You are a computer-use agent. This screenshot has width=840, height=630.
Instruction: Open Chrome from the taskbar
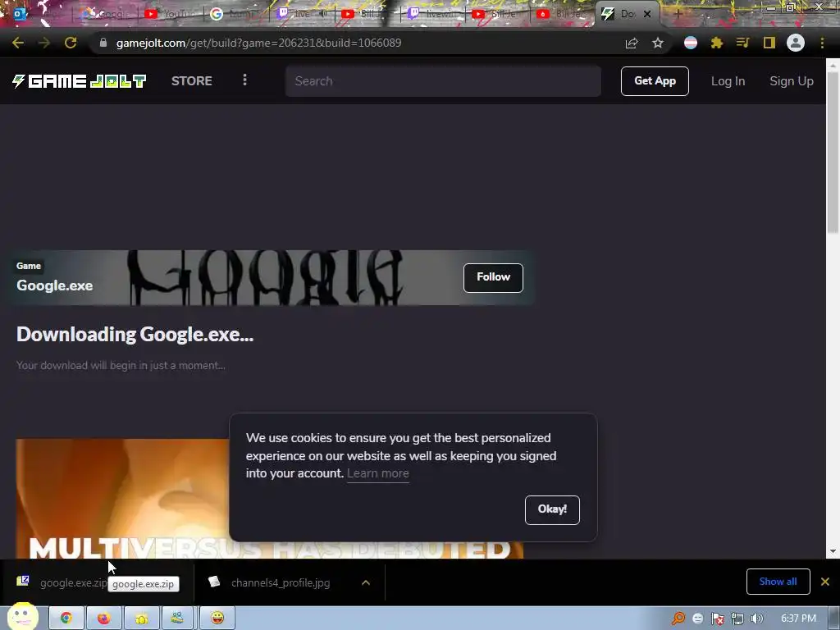click(x=66, y=619)
